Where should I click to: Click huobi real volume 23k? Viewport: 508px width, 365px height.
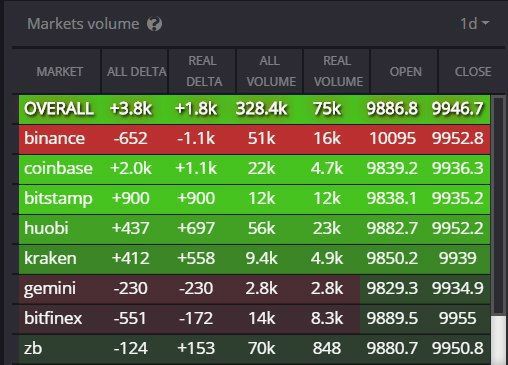point(327,228)
